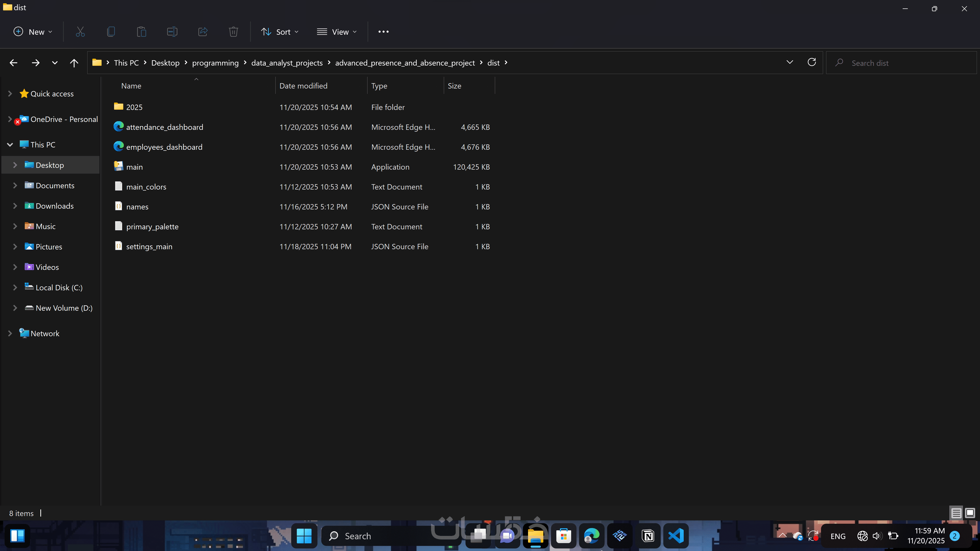Open the View dropdown menu
The height and width of the screenshot is (551, 980).
[337, 32]
